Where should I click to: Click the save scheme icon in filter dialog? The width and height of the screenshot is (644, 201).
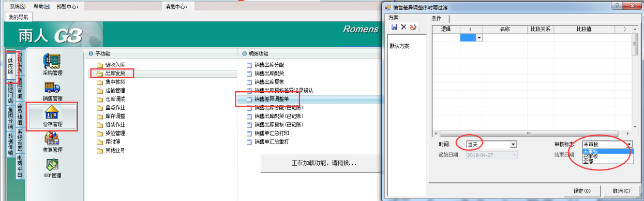pyautogui.click(x=395, y=27)
